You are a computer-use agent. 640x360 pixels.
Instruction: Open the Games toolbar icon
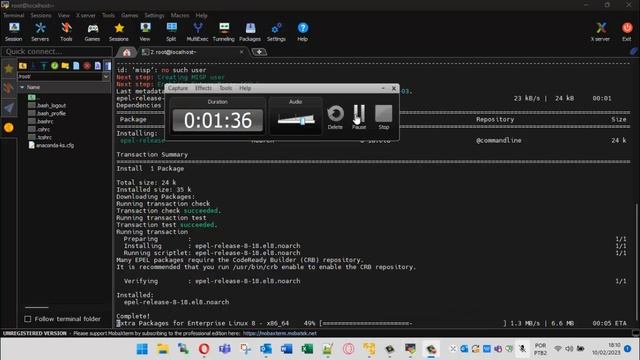(92, 32)
